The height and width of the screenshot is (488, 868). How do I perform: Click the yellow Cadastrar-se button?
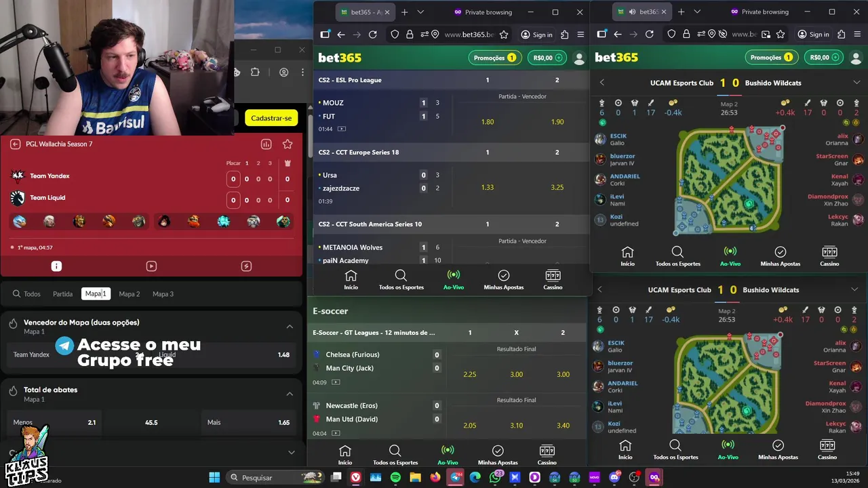coord(271,118)
